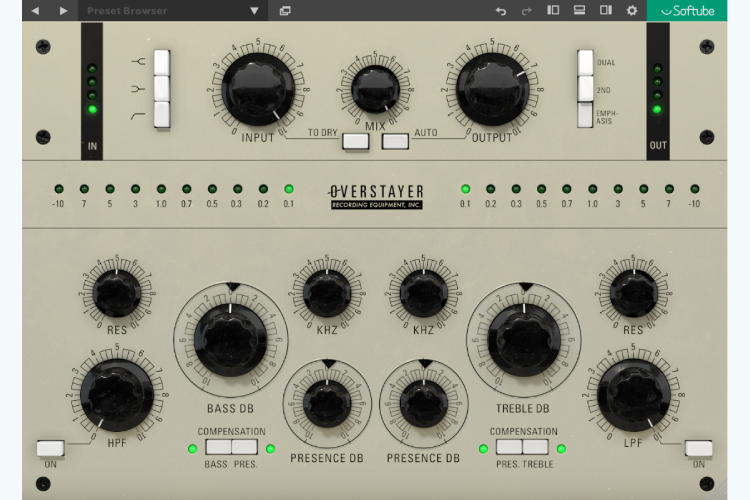Click the LPF resonance RES knob

634,293
